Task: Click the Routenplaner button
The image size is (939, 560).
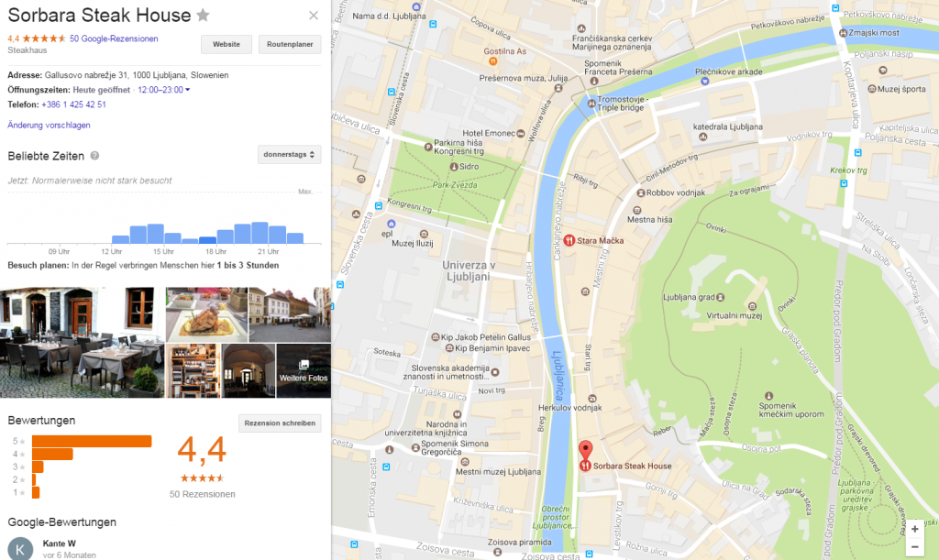Action: point(290,44)
